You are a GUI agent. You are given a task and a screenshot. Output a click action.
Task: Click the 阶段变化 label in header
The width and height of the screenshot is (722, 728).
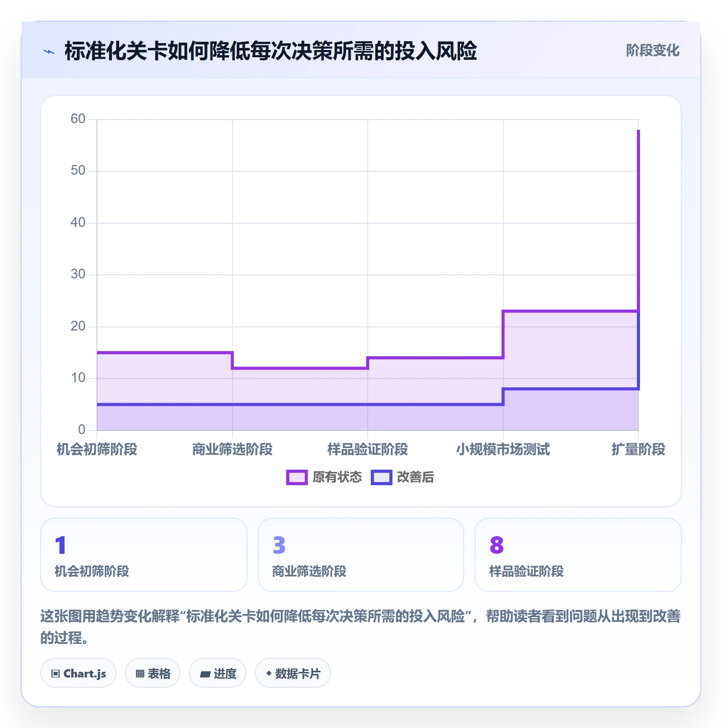tap(653, 51)
